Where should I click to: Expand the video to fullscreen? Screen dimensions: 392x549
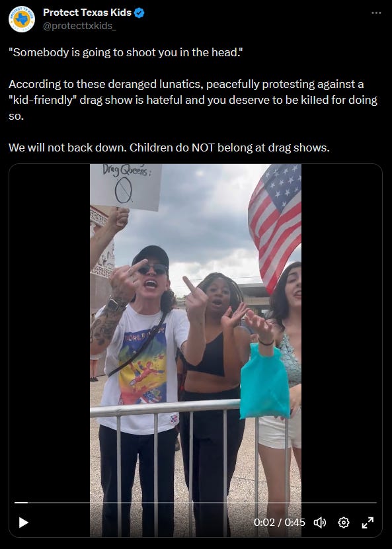(x=368, y=523)
